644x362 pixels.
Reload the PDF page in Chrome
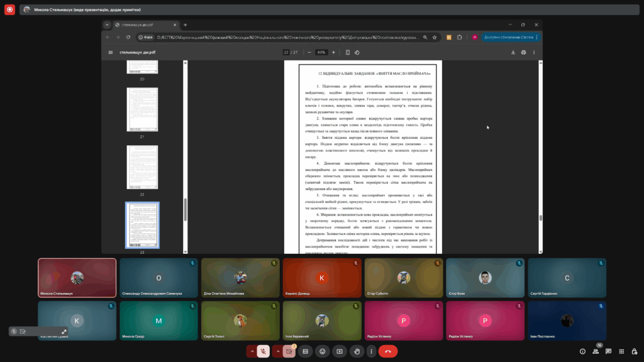[x=128, y=37]
